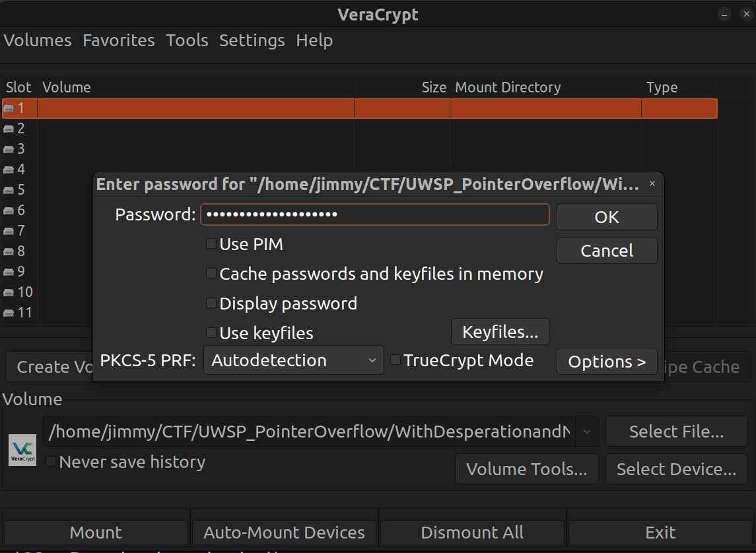Screen dimensions: 756x553
Task: Click Select File... button
Action: 677,432
